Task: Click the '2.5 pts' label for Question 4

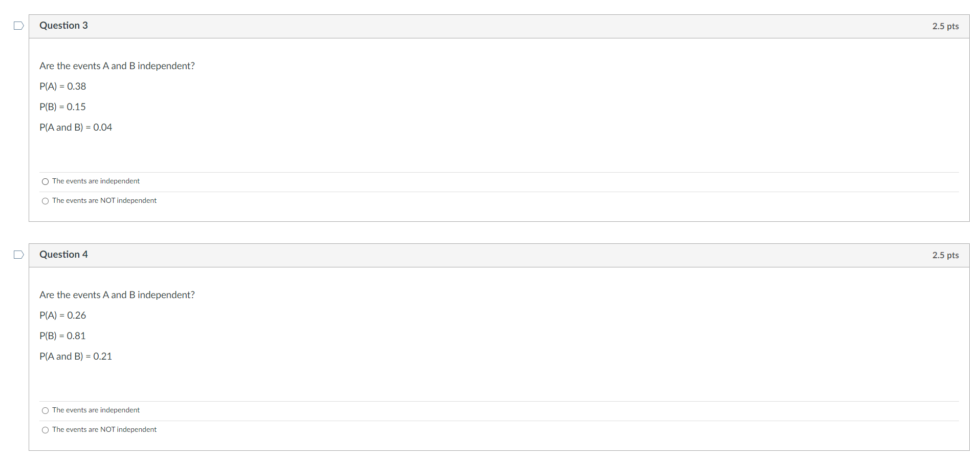Action: pos(945,255)
